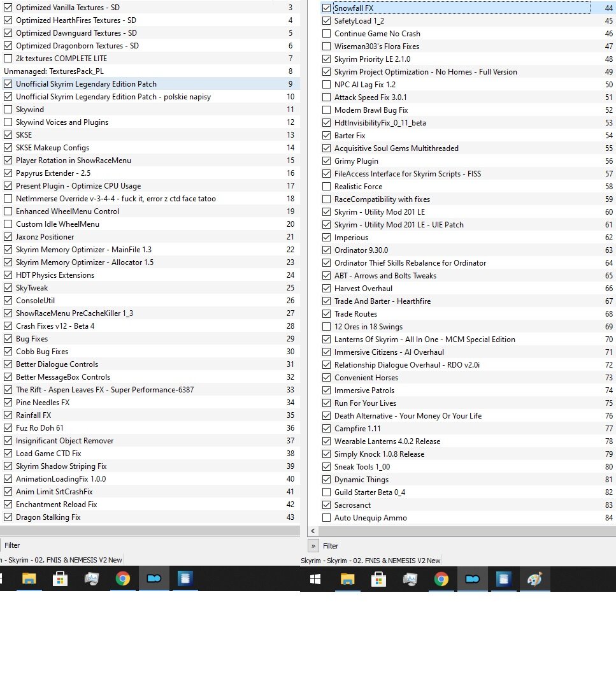Select Wiseman303's Flora Fixes row
The height and width of the screenshot is (688, 616).
point(468,46)
